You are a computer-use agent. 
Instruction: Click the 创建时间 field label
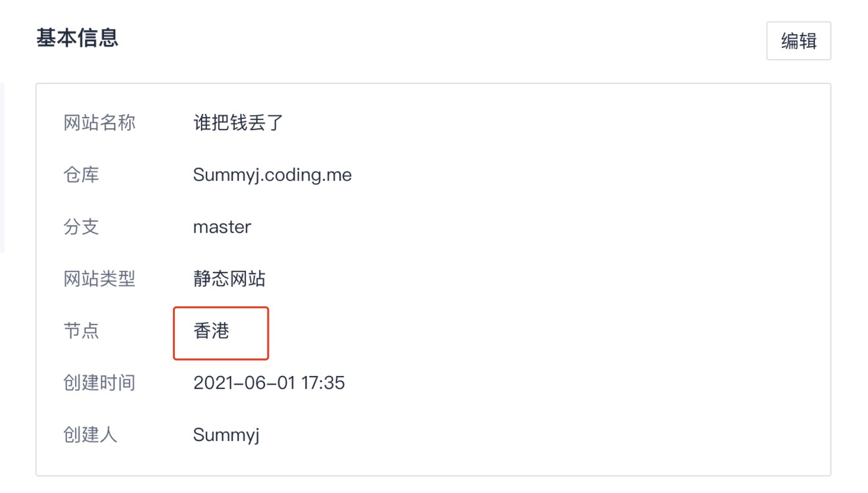pyautogui.click(x=99, y=383)
